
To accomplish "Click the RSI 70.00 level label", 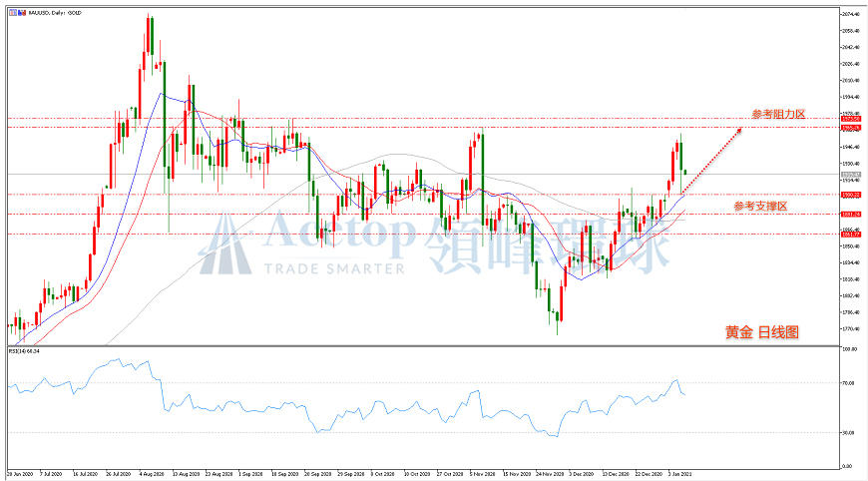I will [x=849, y=383].
